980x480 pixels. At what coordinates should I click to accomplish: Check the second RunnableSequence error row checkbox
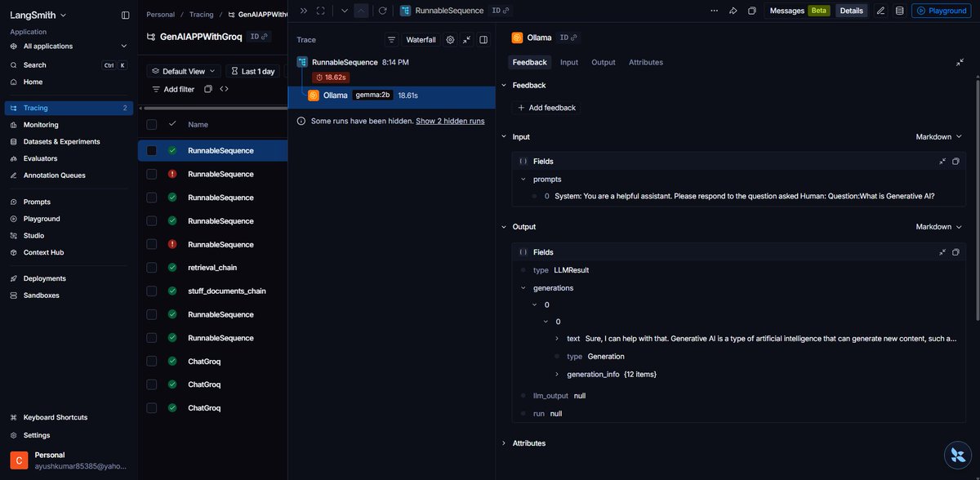tap(151, 244)
